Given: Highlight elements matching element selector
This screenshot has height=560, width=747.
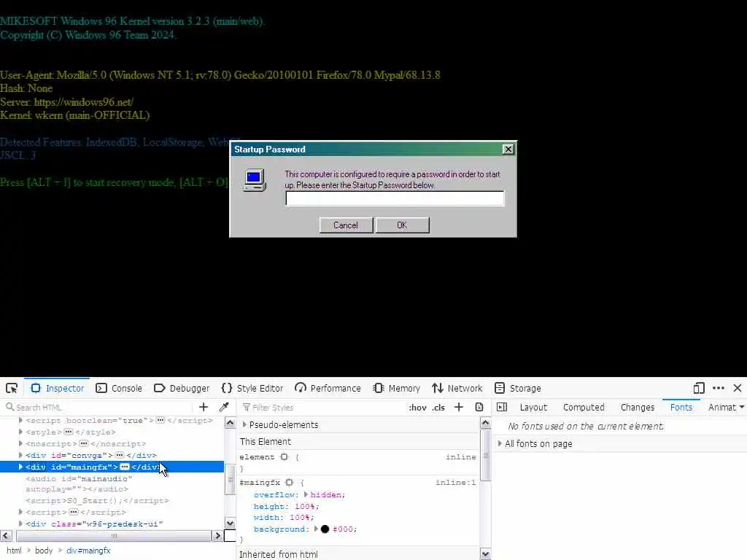Looking at the screenshot, I should click(x=285, y=456).
